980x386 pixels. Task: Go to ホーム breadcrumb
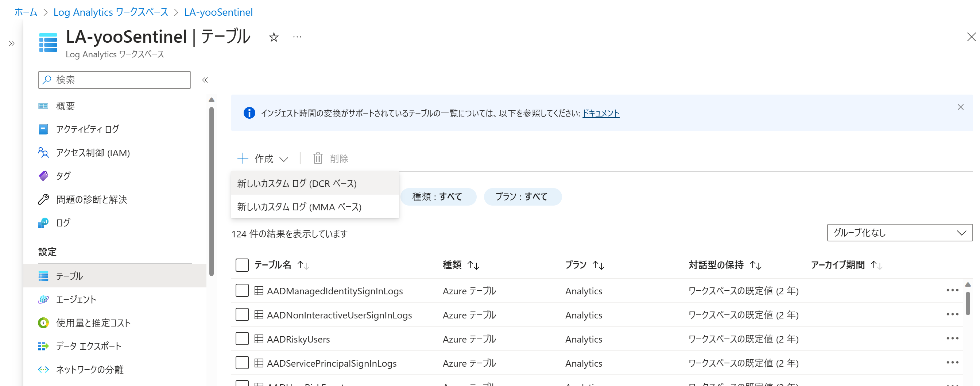point(26,12)
